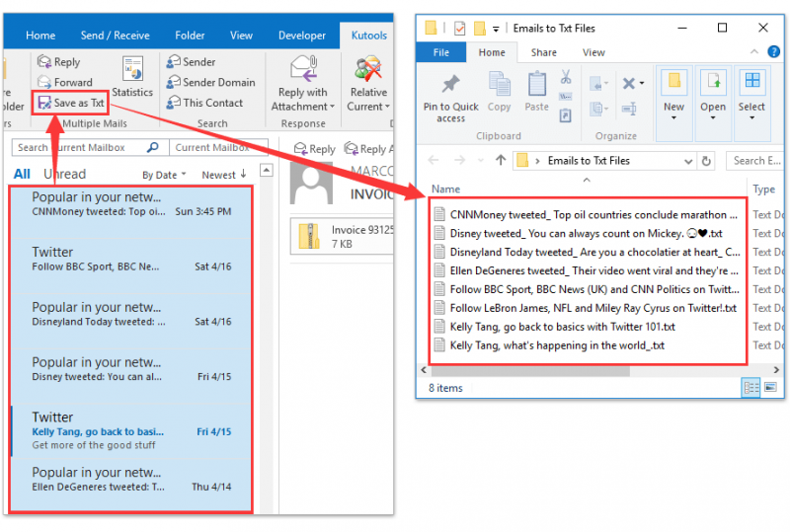Screen dimensions: 790x532
Task: Click the Copy to icon in Organize
Action: pos(598,109)
